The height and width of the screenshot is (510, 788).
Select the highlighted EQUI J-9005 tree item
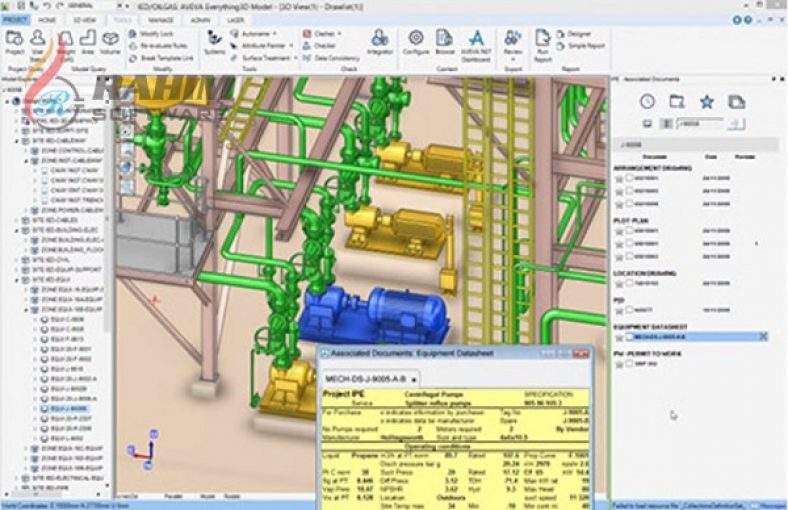(x=64, y=409)
